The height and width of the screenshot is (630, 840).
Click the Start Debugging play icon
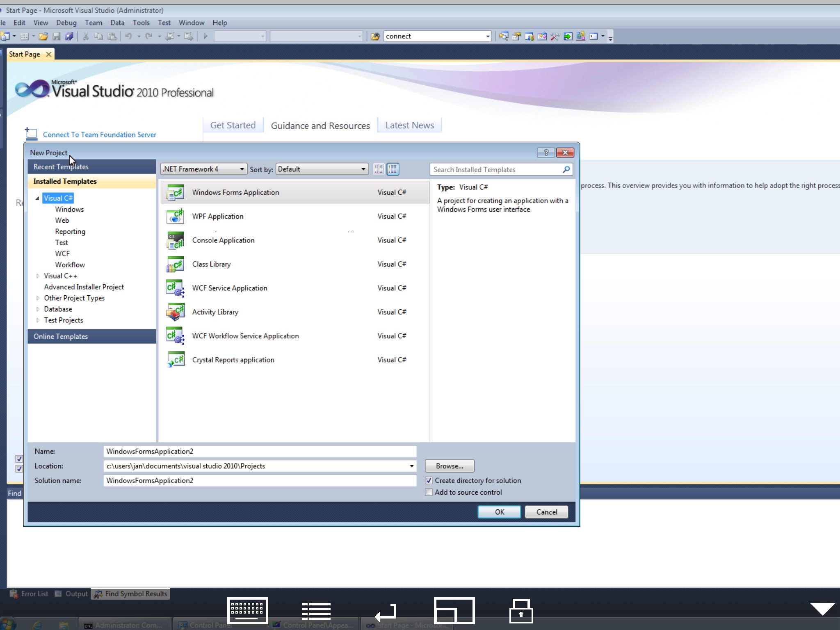pyautogui.click(x=205, y=36)
